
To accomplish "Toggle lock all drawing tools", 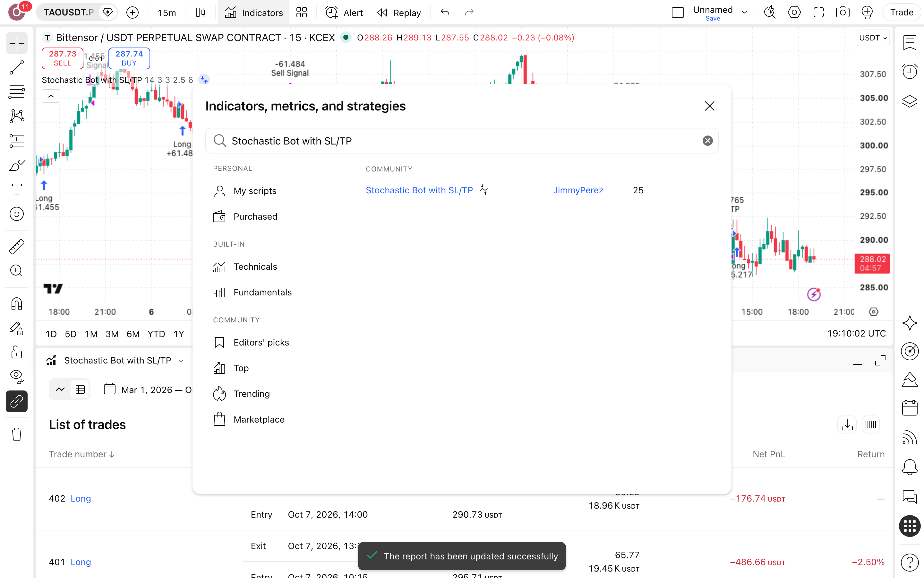I will click(x=17, y=352).
